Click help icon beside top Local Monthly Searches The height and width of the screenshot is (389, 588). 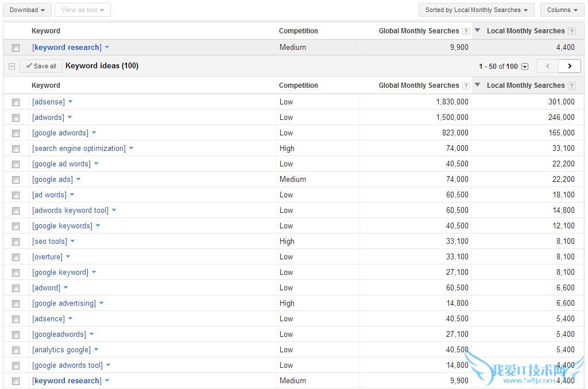[571, 31]
